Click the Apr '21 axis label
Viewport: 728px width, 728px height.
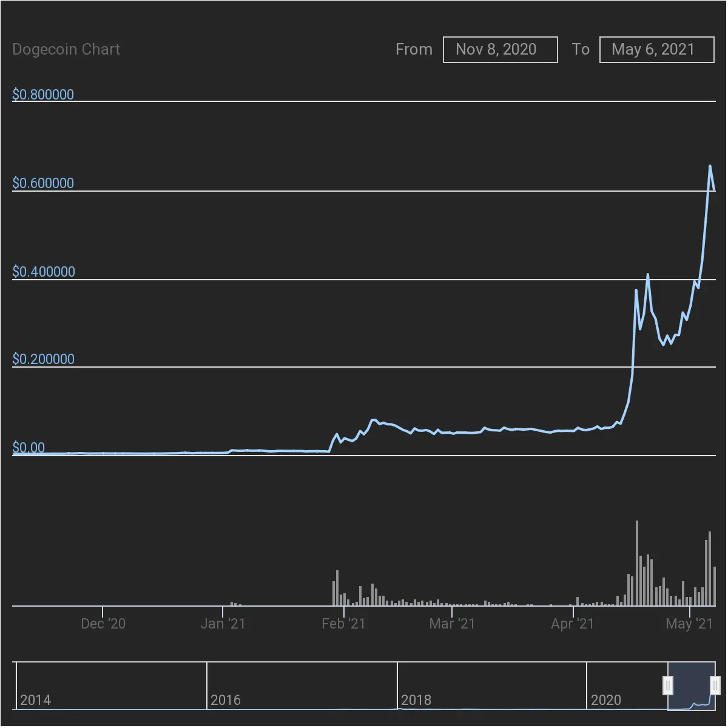tap(572, 624)
